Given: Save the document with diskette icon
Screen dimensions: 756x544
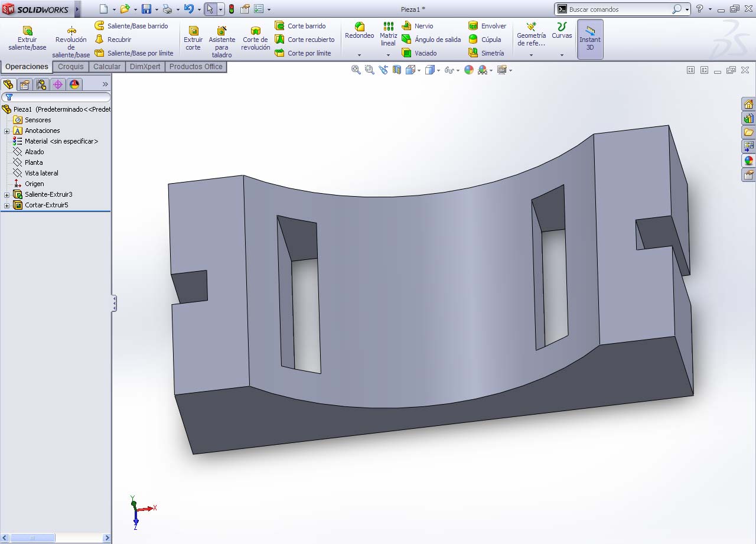Looking at the screenshot, I should [146, 9].
